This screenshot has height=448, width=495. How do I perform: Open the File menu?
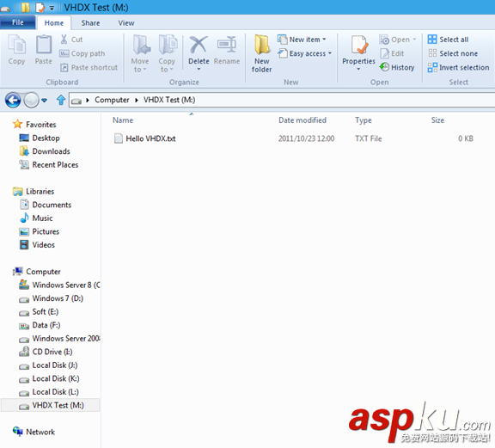(18, 22)
